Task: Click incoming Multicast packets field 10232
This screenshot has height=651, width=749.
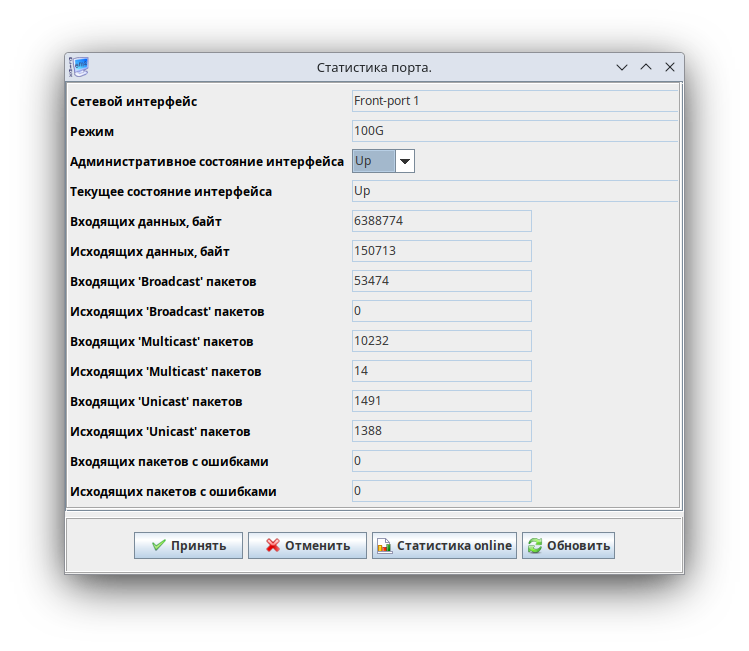Action: click(442, 341)
